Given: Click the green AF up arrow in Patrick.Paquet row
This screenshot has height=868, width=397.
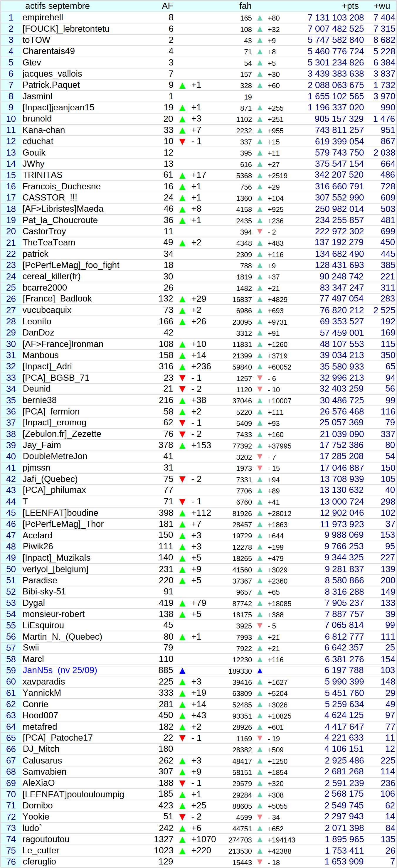Looking at the screenshot, I should click(x=182, y=86).
